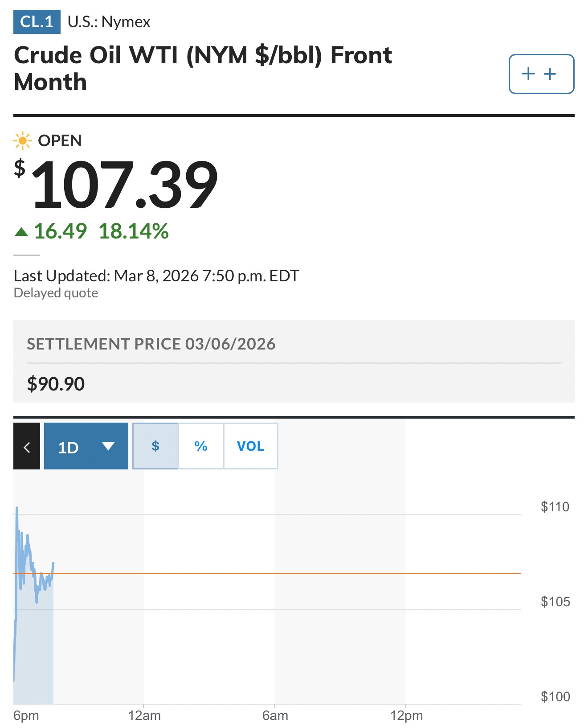Open the 1D time range dropdown label
The width and height of the screenshot is (588, 728).
click(x=69, y=447)
